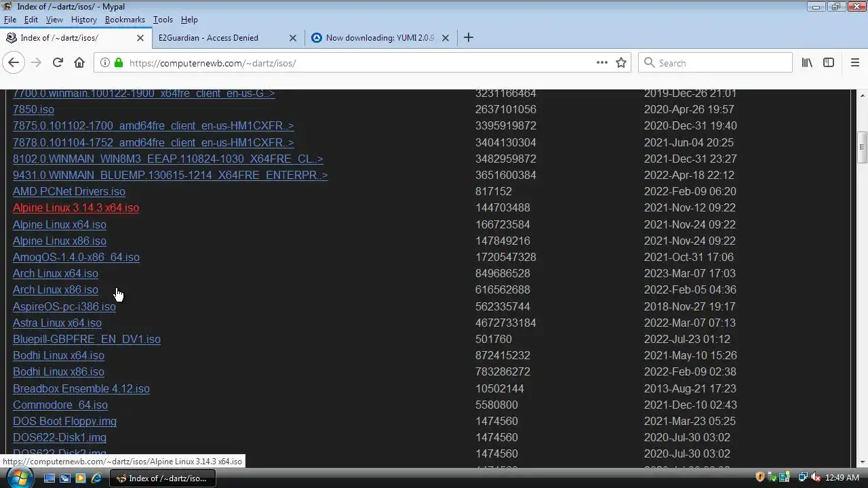
Task: Click file size 4672733184 of Astra Linux
Action: [x=506, y=323]
